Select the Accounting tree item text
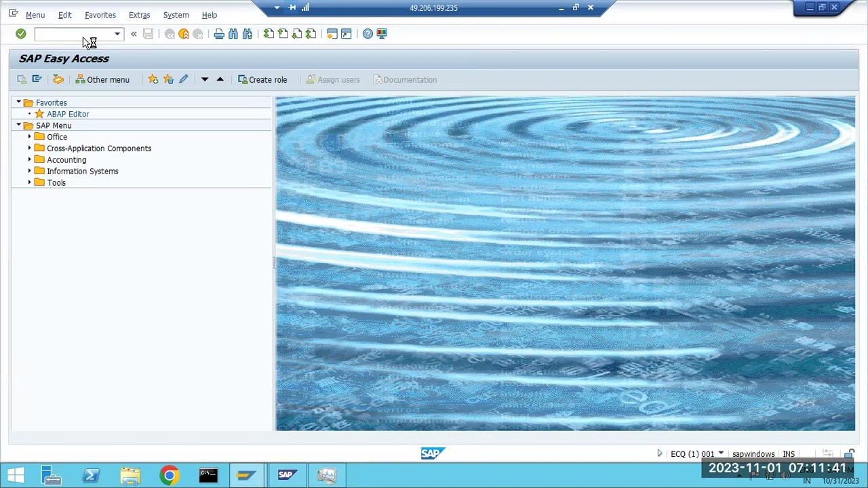The height and width of the screenshot is (488, 868). (66, 160)
